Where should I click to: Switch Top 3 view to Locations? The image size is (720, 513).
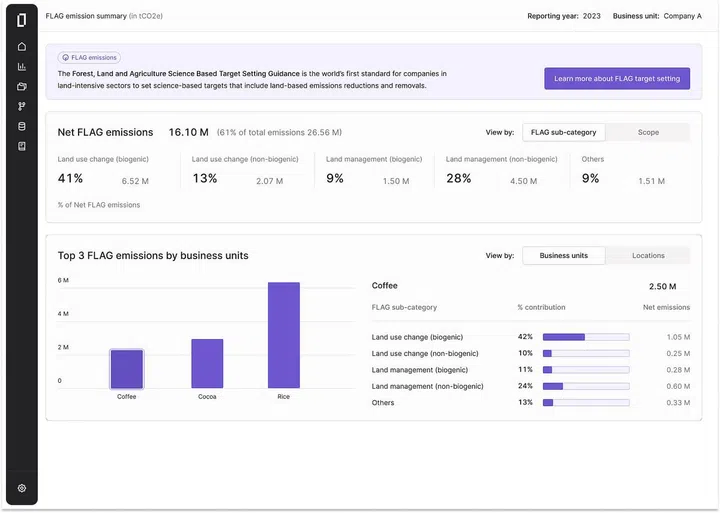click(648, 256)
